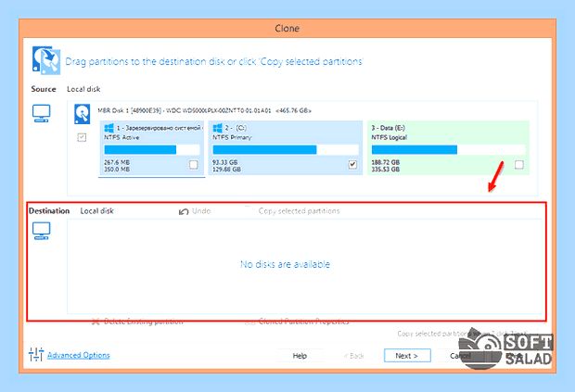575x392 pixels.
Task: Check the Data (E:) partition checkbox
Action: [x=519, y=165]
